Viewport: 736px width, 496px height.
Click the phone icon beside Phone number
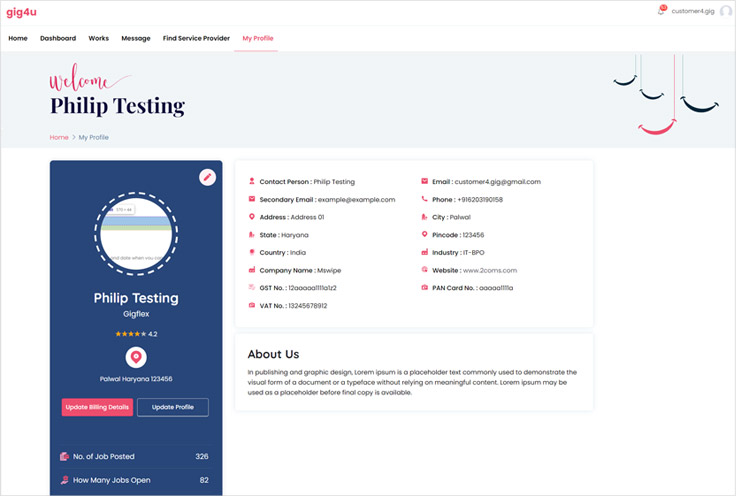[425, 200]
